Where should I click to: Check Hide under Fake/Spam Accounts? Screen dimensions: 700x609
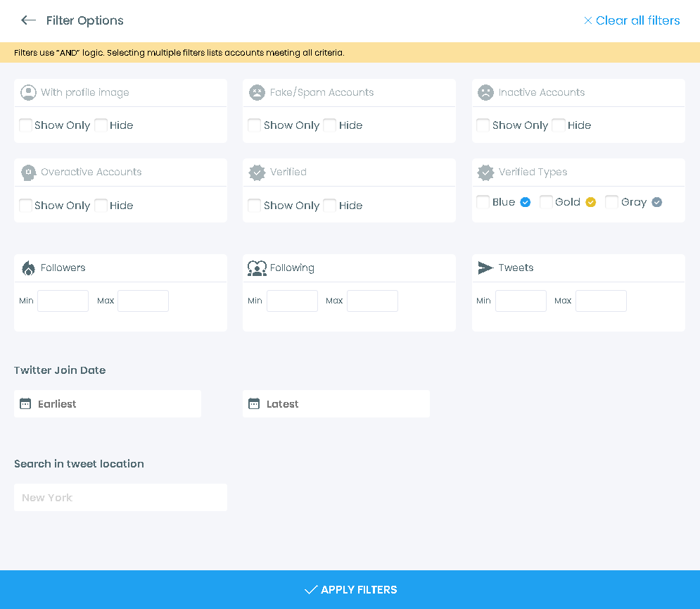(x=329, y=125)
